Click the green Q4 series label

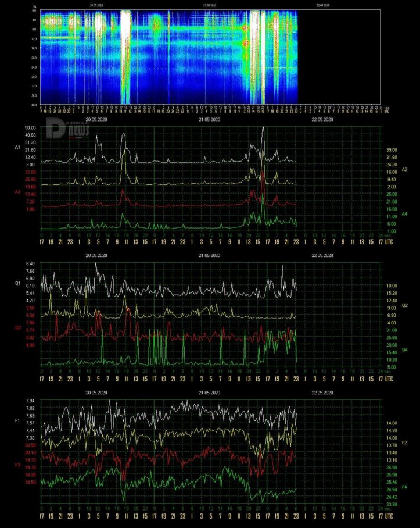coord(405,350)
